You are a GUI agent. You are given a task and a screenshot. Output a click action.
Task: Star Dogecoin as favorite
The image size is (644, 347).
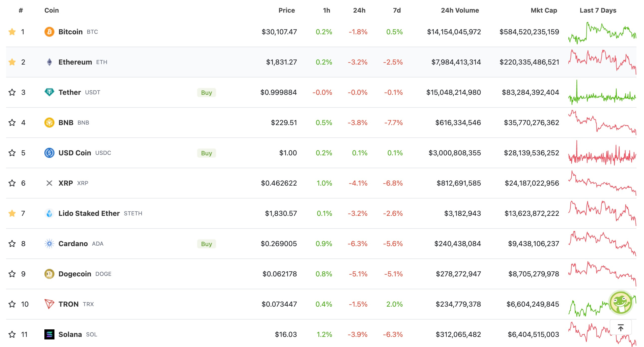(12, 274)
